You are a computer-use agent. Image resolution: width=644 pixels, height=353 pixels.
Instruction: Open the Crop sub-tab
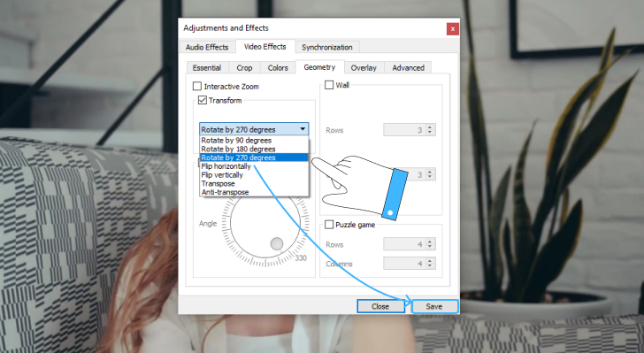point(244,68)
